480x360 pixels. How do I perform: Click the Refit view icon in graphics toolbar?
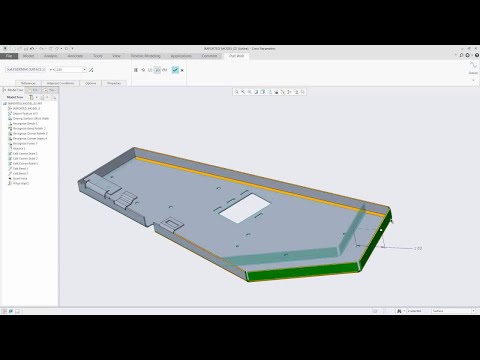(x=236, y=92)
